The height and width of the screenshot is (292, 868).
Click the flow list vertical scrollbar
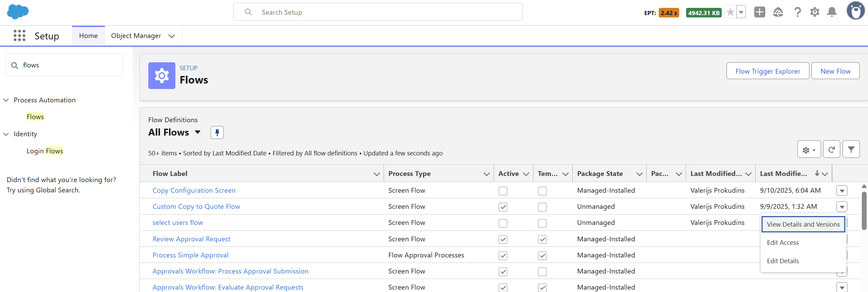pyautogui.click(x=864, y=211)
